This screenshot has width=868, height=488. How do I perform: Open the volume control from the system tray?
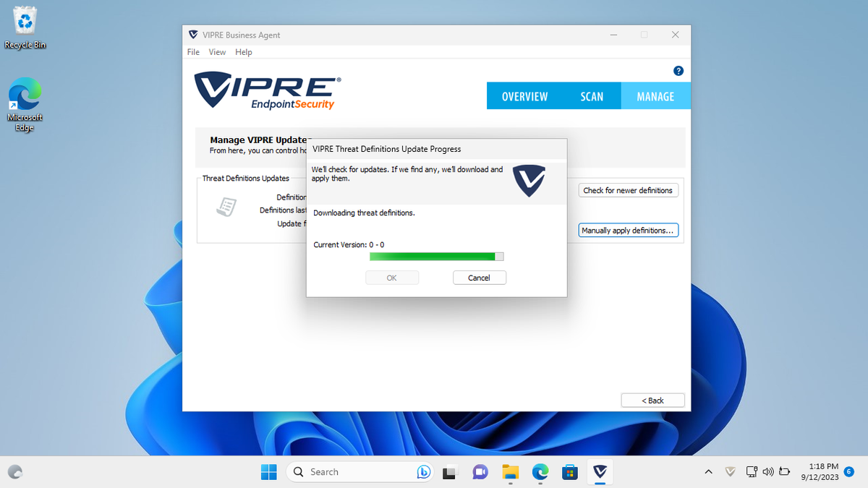[x=768, y=471]
